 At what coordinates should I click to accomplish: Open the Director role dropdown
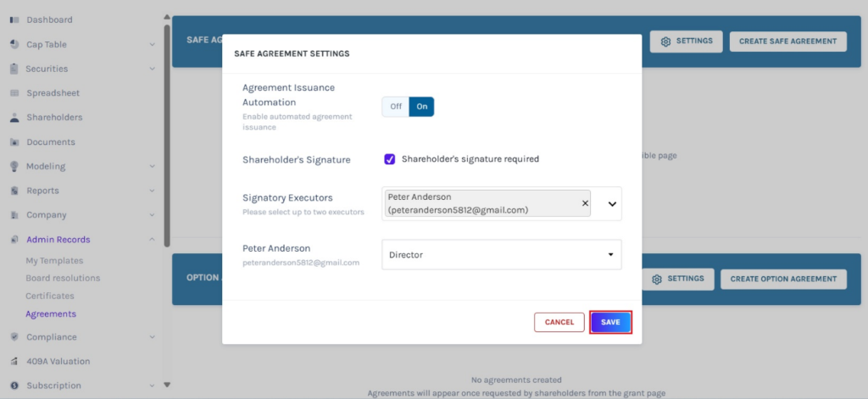502,254
